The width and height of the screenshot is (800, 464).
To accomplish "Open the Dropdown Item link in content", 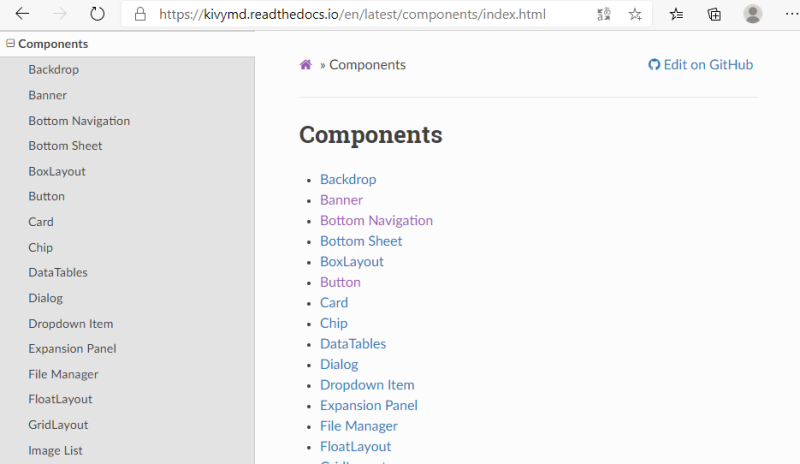I will 367,385.
